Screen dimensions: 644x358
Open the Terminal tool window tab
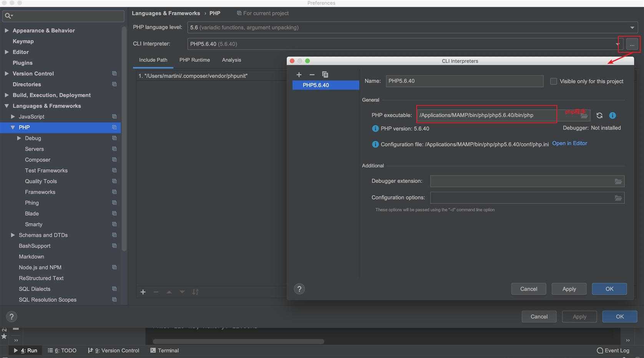click(164, 350)
